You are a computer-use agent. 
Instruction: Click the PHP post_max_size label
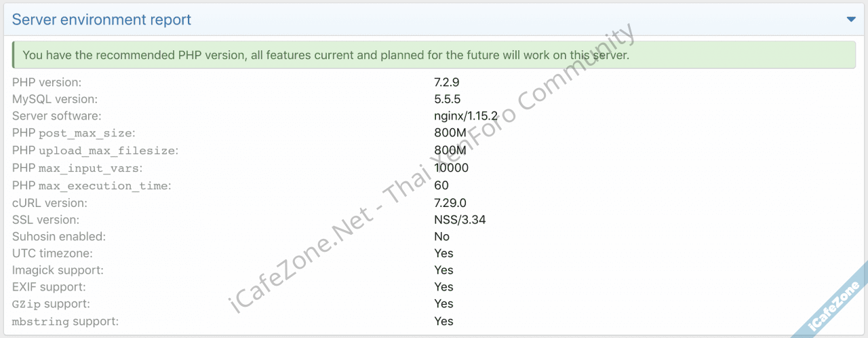coord(73,133)
